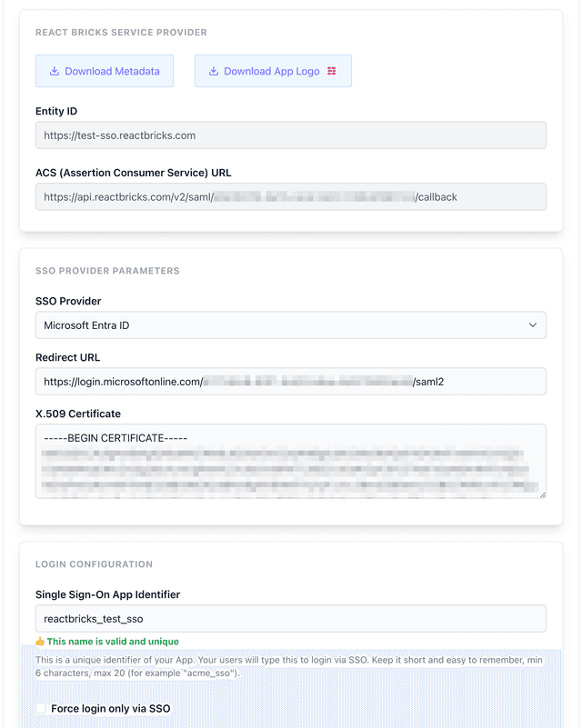Image resolution: width=582 pixels, height=728 pixels.
Task: Click the Download Metadata button
Action: 104,71
